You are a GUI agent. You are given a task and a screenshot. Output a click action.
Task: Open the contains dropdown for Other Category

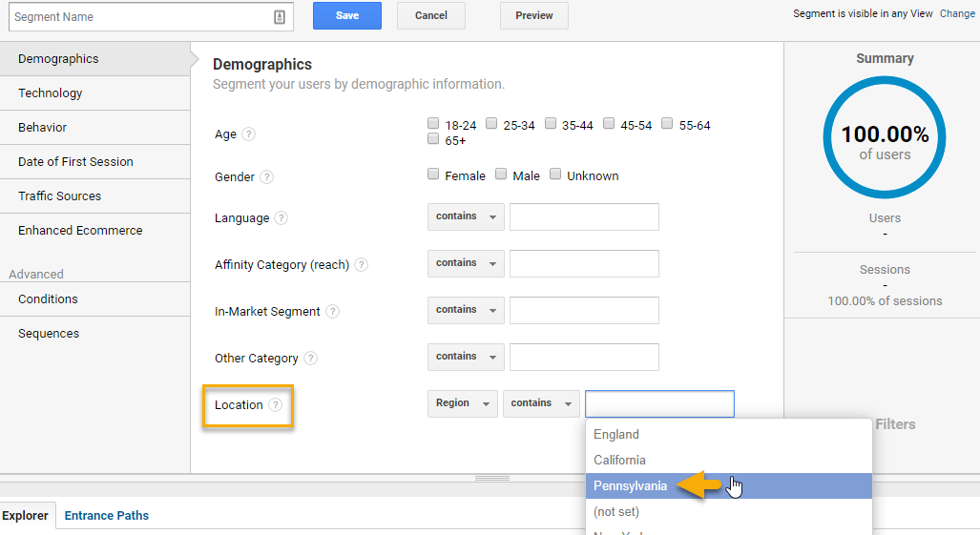pos(466,357)
